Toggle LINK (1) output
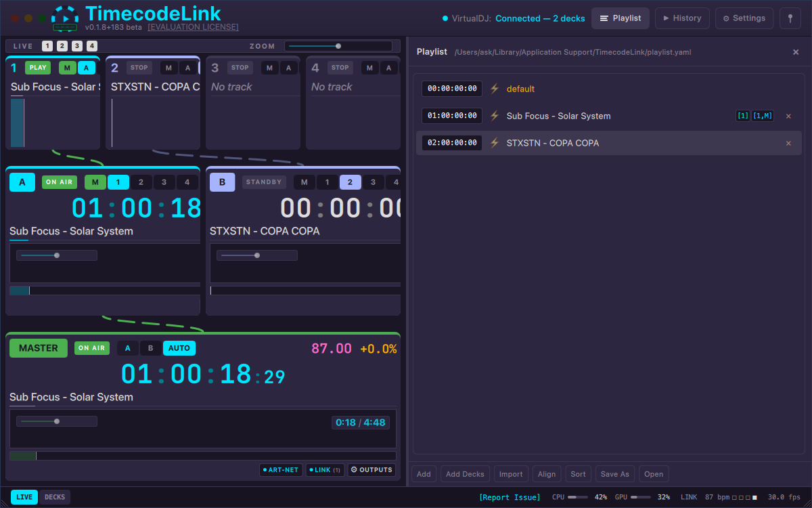 tap(325, 469)
